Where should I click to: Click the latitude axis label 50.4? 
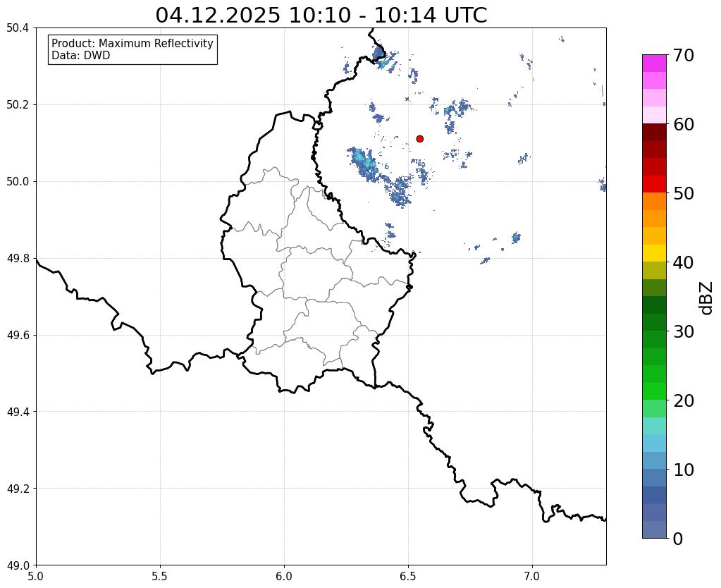[18, 28]
